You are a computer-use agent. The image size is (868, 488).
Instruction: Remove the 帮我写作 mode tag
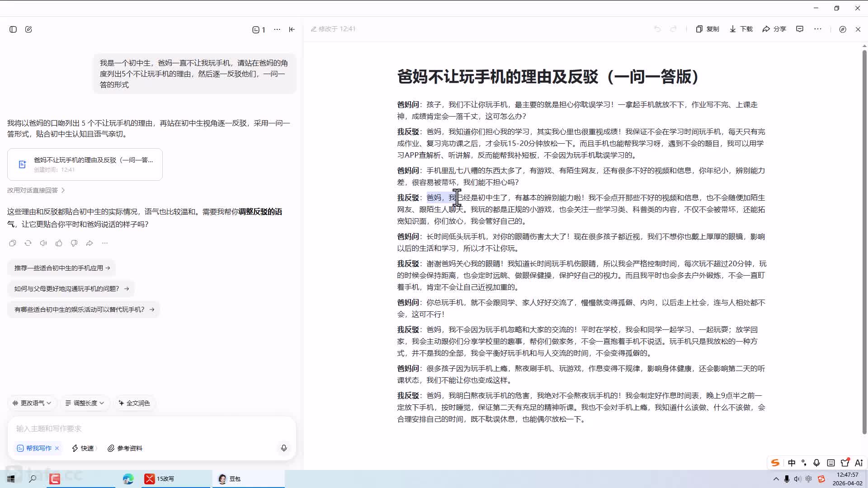point(57,448)
